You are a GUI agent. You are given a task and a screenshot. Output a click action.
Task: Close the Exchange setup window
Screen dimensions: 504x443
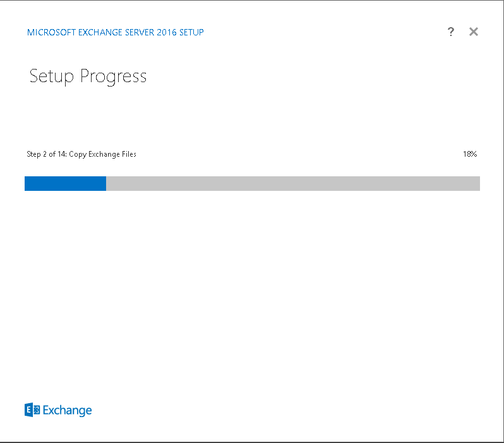tap(474, 32)
